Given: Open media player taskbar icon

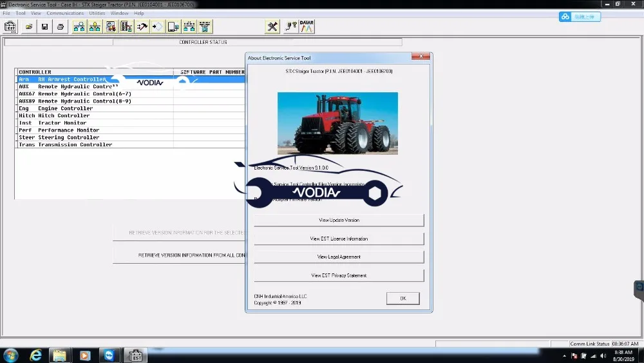Looking at the screenshot, I should coord(84,355).
